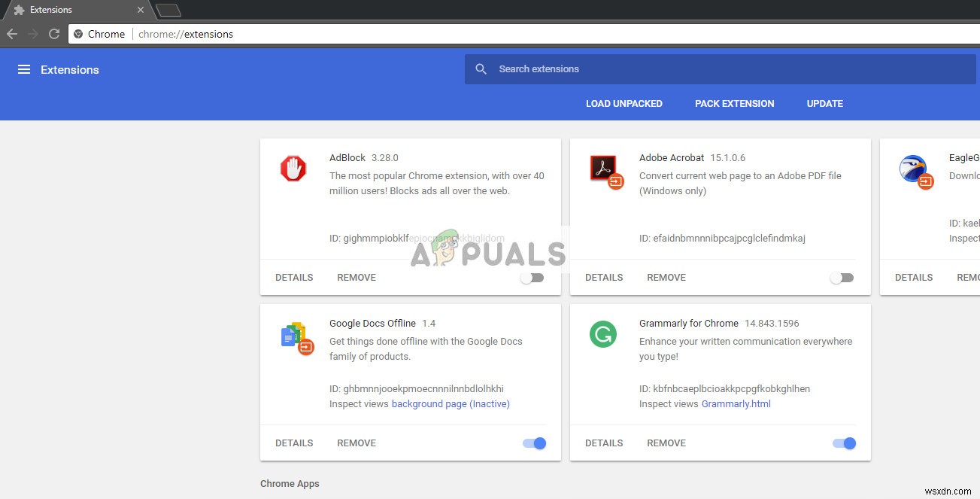Open DETAILS for Grammarly for Chrome
Viewport: 980px width, 499px height.
[604, 443]
